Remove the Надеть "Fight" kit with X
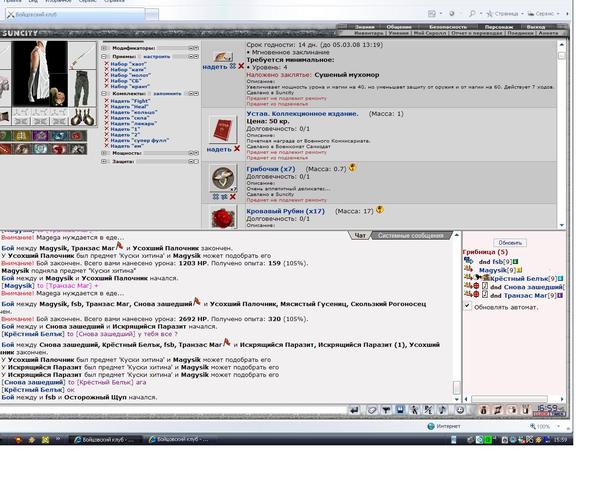The height and width of the screenshot is (480, 600). (x=107, y=101)
